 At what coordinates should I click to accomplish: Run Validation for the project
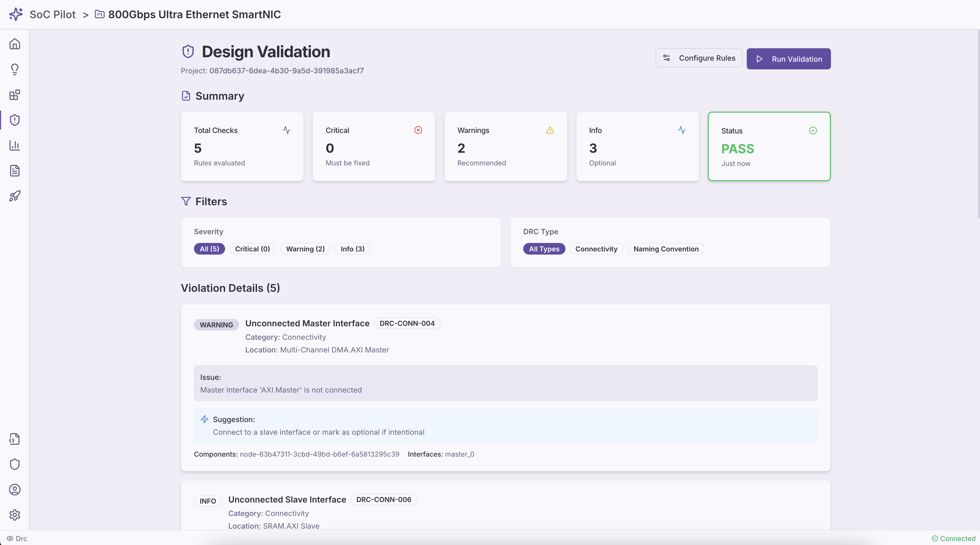click(788, 59)
